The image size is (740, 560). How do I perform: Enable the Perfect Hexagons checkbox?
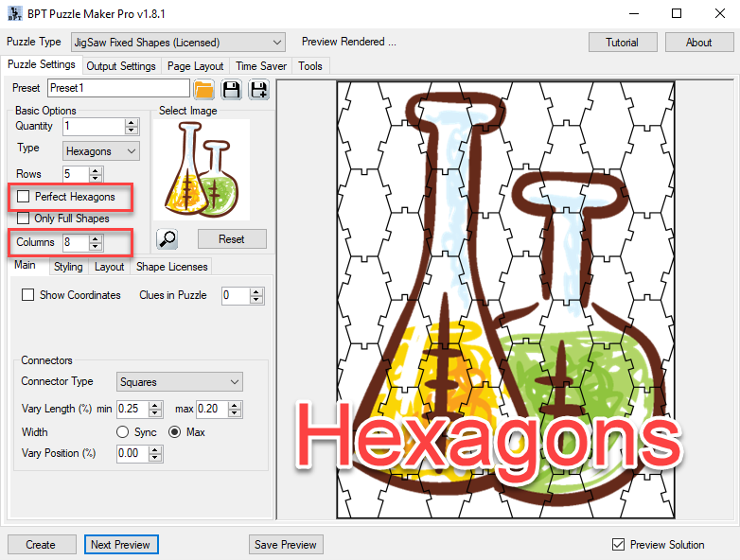[x=23, y=196]
